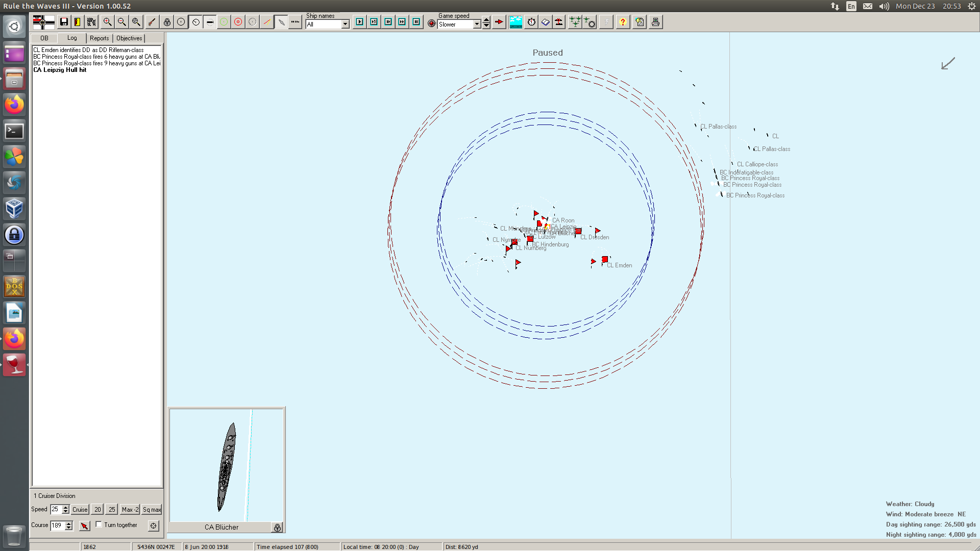
Task: Enable the Turn together checkbox
Action: point(99,524)
